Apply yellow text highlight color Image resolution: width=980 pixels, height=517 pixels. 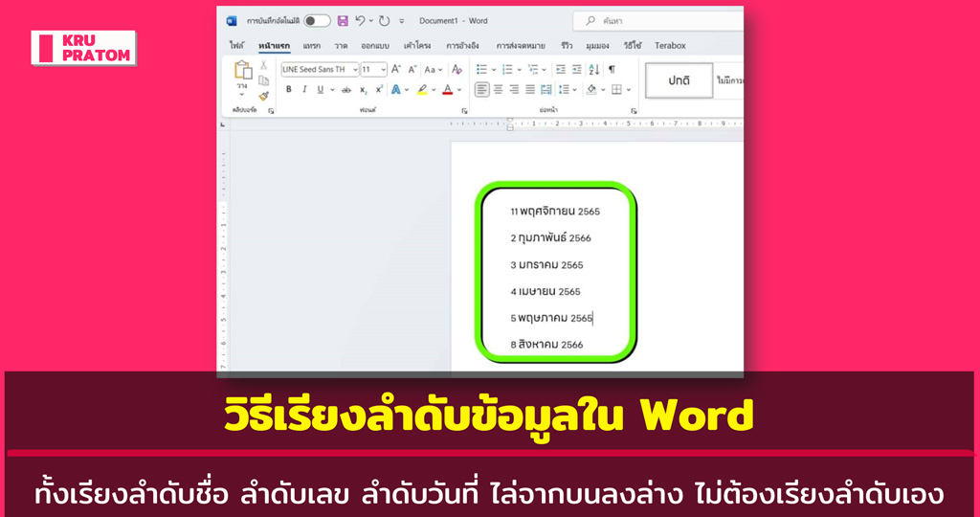click(x=422, y=90)
